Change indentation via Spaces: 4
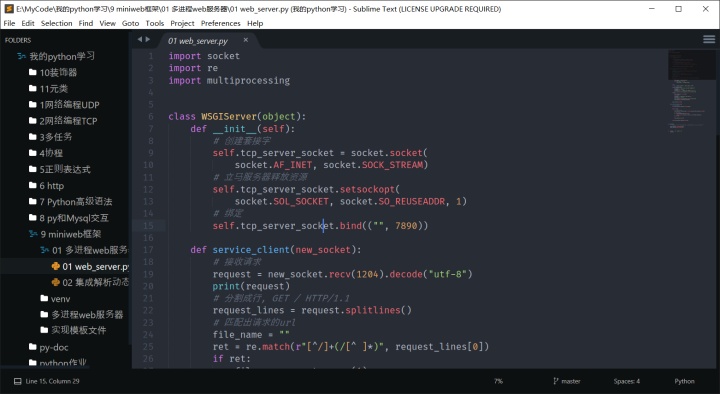 click(627, 381)
